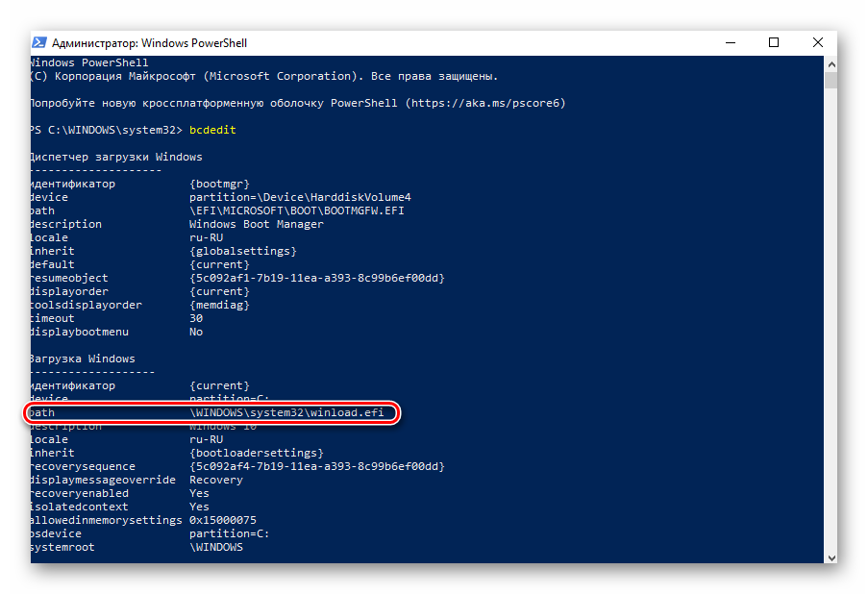Click the PowerShell icon in title bar

click(39, 42)
